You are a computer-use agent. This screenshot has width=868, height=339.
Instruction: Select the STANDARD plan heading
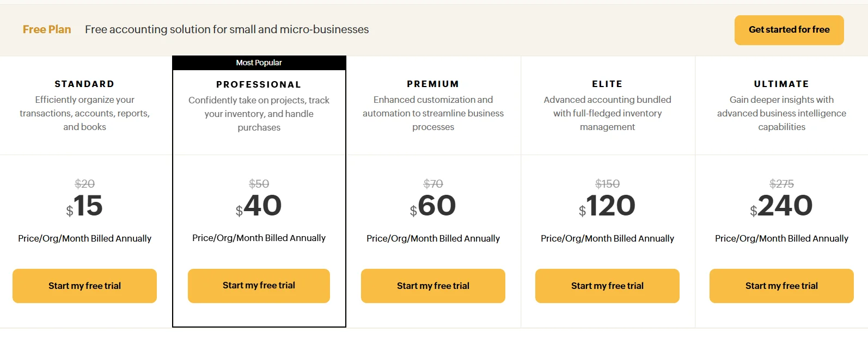tap(84, 84)
